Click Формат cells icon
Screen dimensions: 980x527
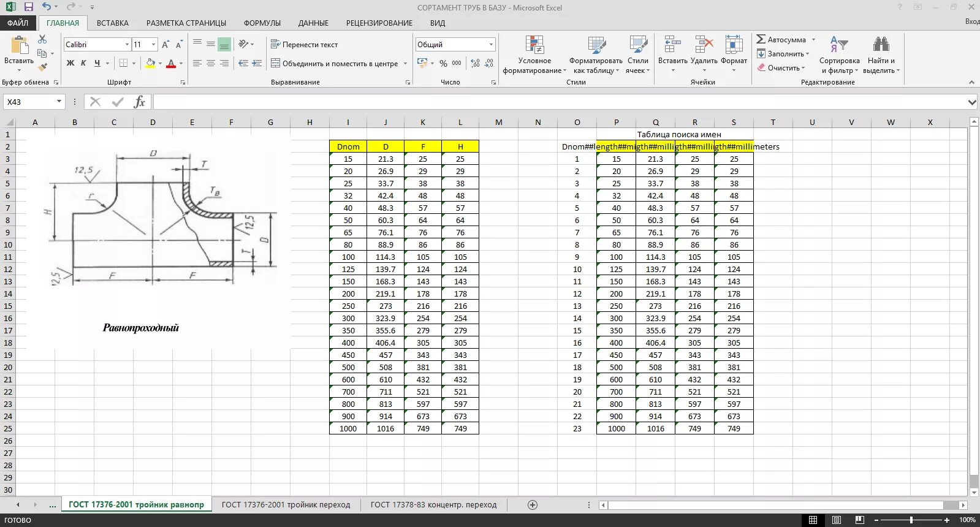(x=734, y=45)
